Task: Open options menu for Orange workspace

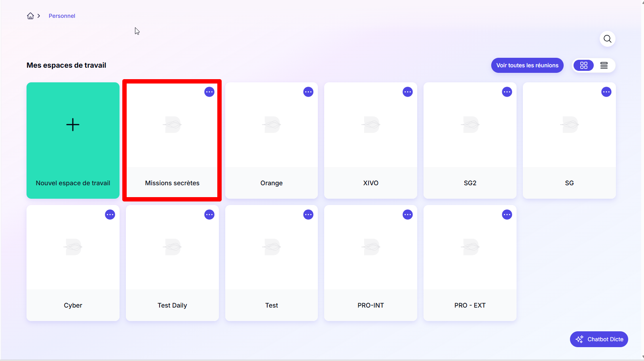Action: point(308,92)
